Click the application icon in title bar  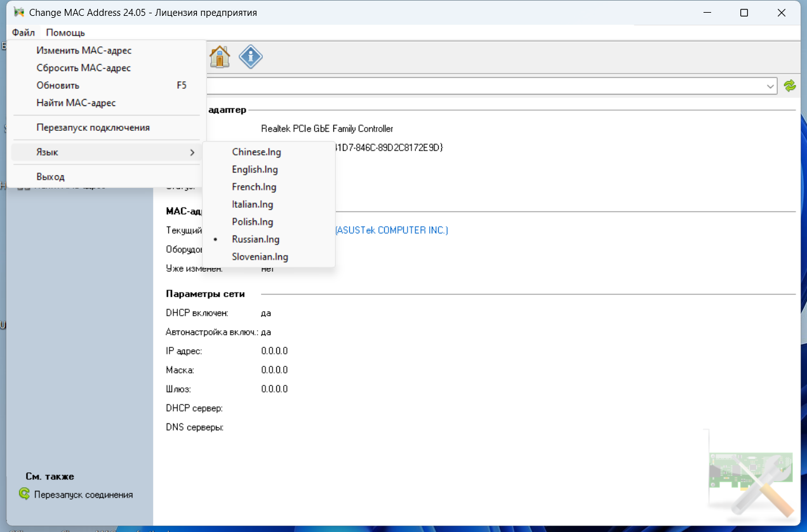pyautogui.click(x=19, y=13)
